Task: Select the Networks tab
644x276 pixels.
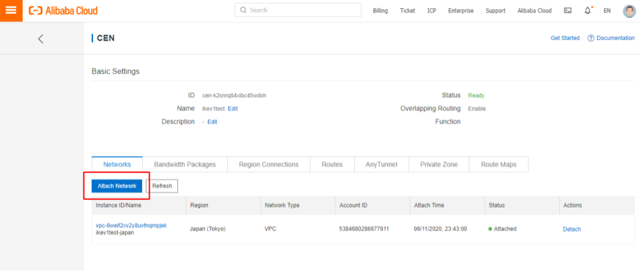Action: coord(117,164)
